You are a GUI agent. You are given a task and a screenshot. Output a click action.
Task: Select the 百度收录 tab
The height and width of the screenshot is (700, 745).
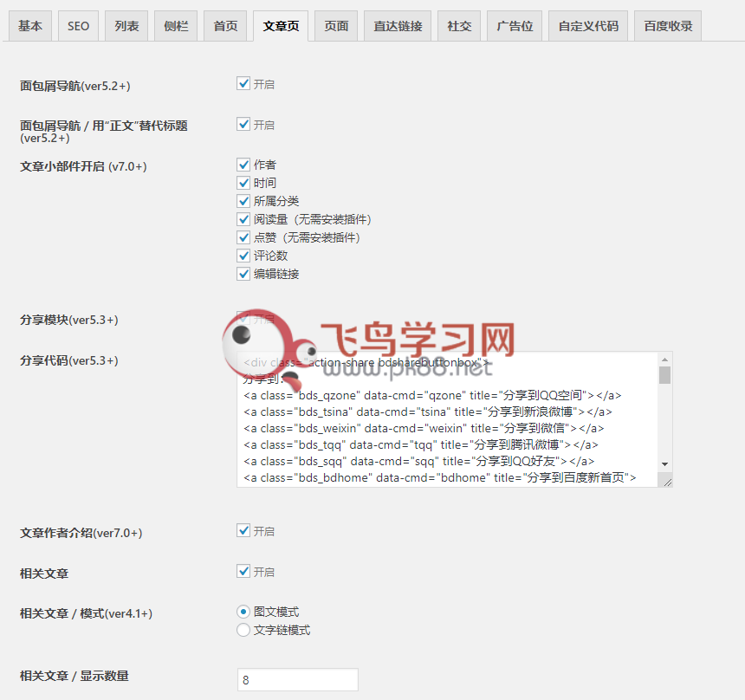[x=668, y=26]
